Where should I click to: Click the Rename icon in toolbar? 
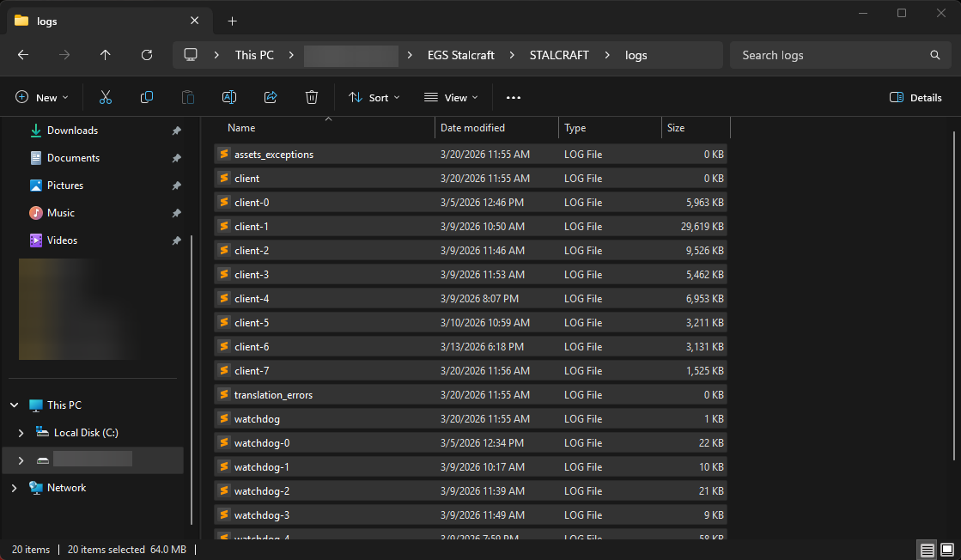[229, 98]
